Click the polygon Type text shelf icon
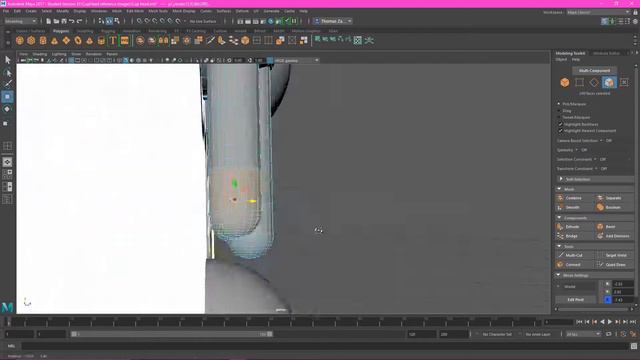The height and width of the screenshot is (360, 640). coord(113,40)
